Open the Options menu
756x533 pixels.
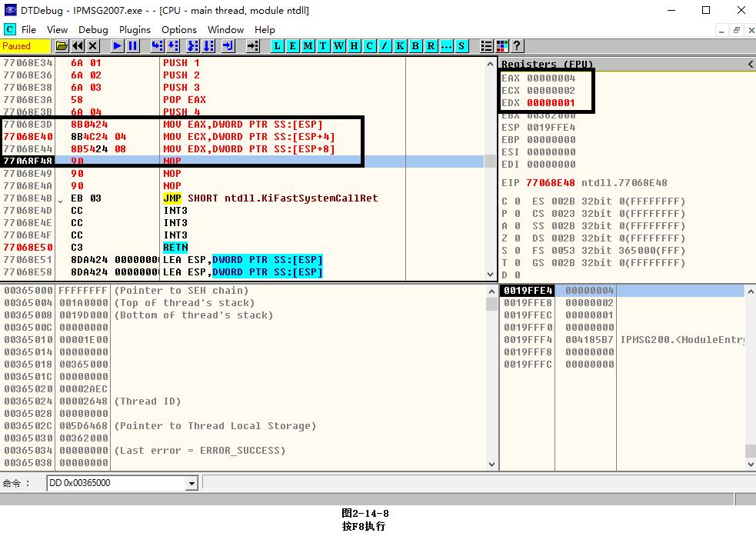click(179, 29)
